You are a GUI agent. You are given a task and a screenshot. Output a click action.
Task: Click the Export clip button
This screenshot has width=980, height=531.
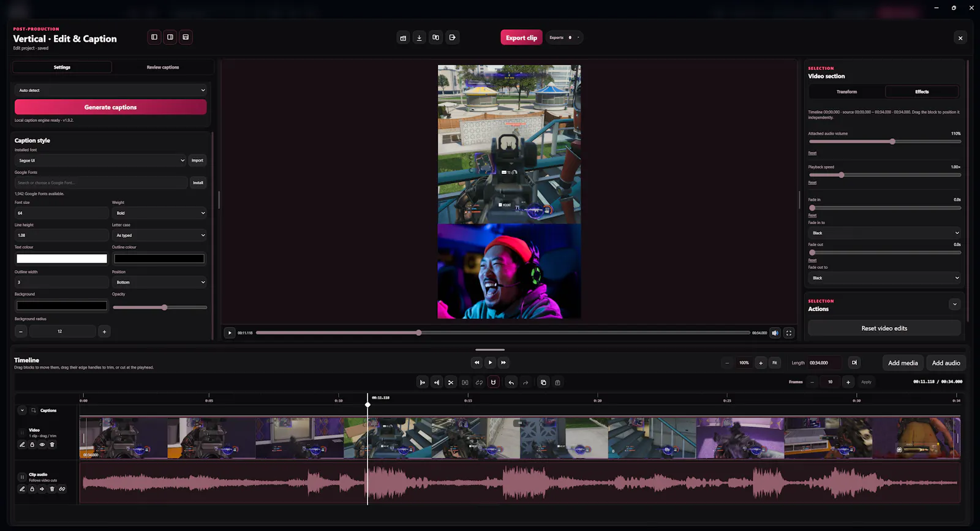tap(521, 37)
